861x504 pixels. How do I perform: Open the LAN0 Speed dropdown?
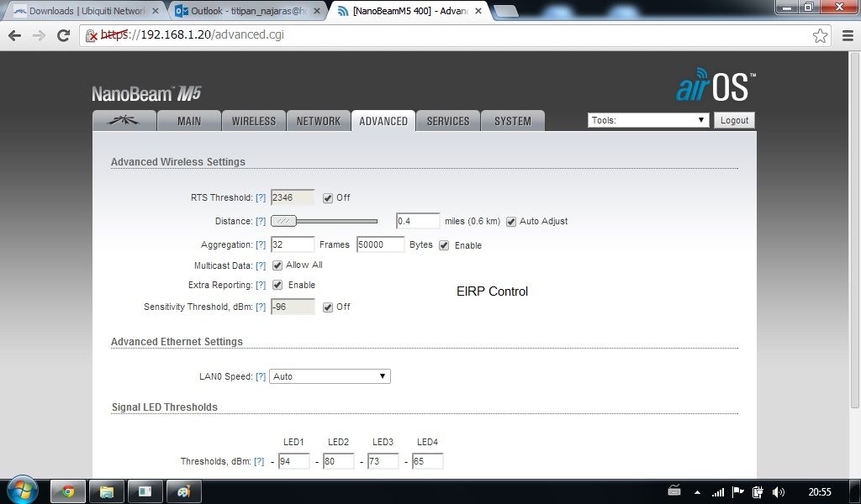[x=330, y=376]
